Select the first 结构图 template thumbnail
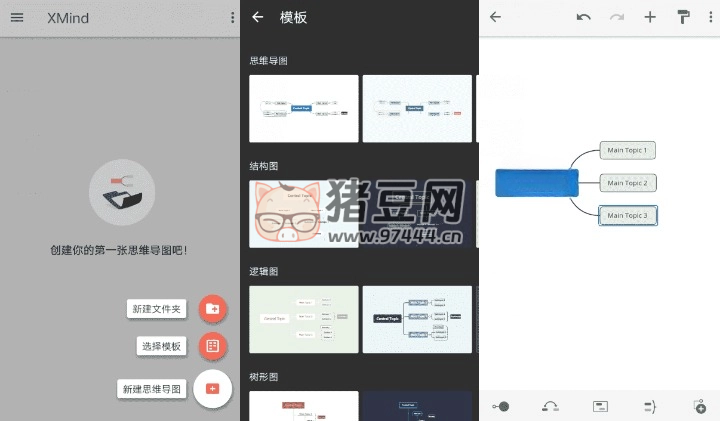 [304, 214]
